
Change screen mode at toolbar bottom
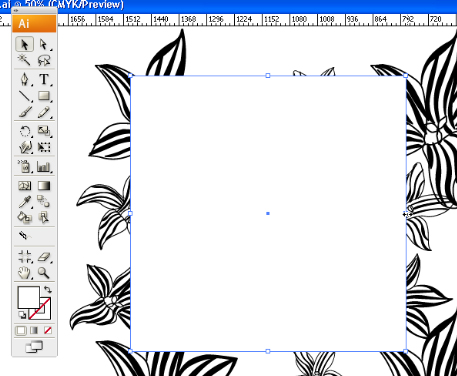coord(34,347)
